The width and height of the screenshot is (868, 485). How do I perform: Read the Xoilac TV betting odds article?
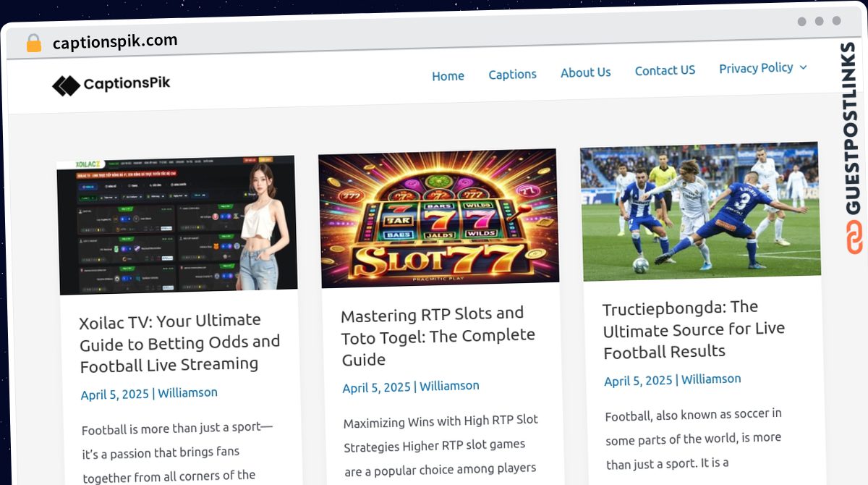point(179,343)
